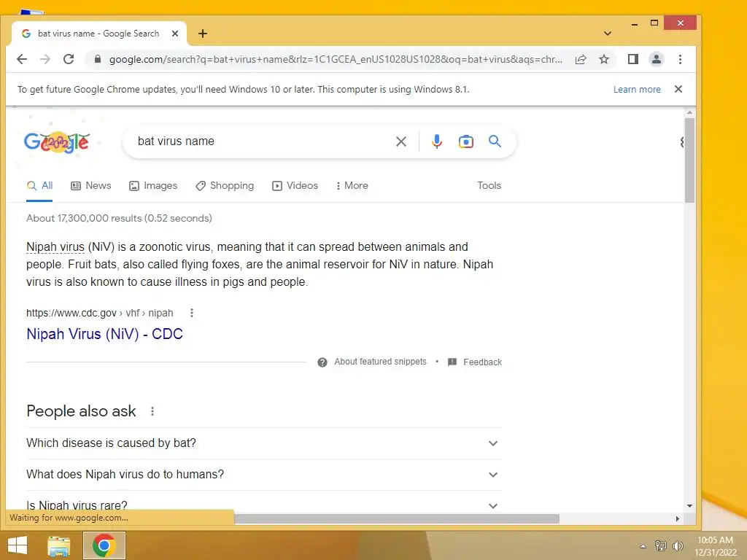Click the vertical scrollbar down arrow
747x560 pixels.
pos(689,506)
